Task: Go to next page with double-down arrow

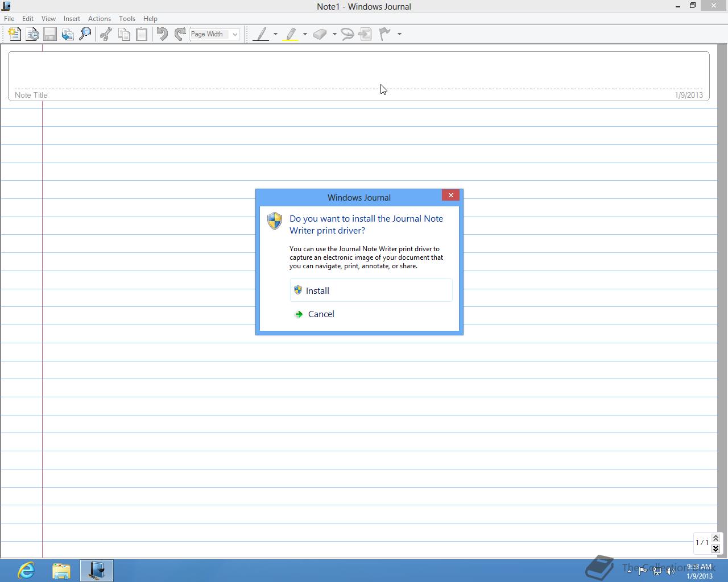Action: pos(715,548)
